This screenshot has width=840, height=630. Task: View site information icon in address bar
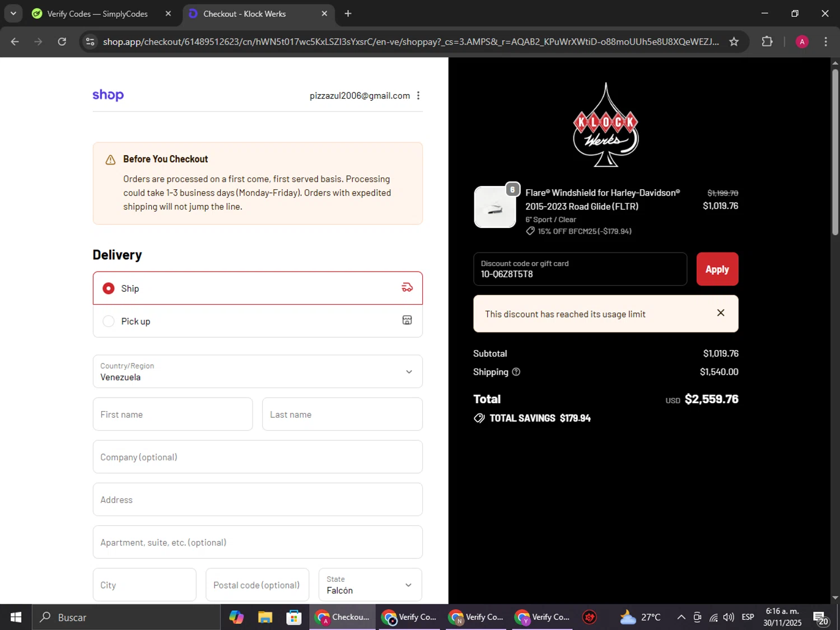tap(91, 41)
